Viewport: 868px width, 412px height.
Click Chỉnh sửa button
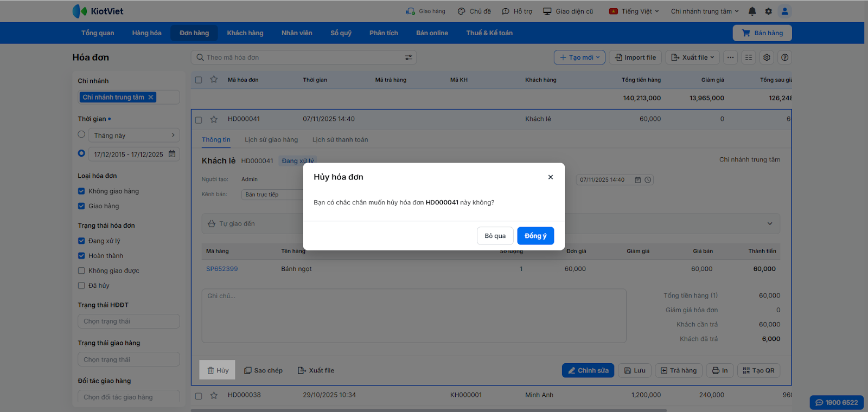[x=588, y=371]
